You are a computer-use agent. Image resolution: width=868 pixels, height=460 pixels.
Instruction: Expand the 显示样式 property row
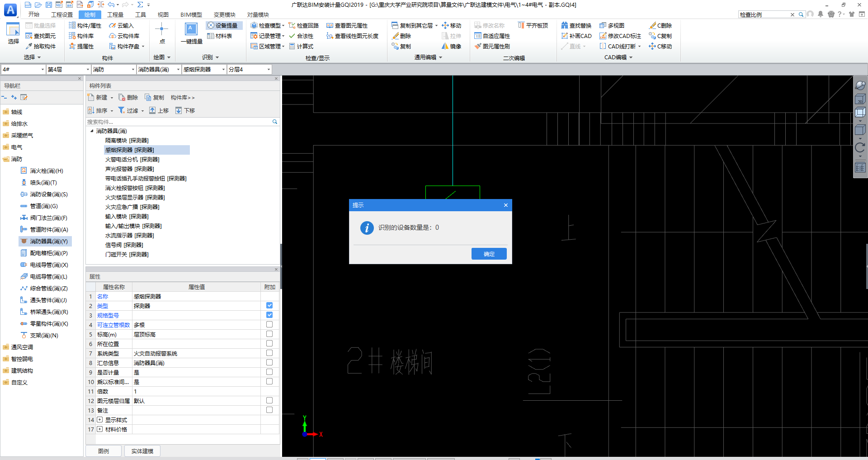99,420
